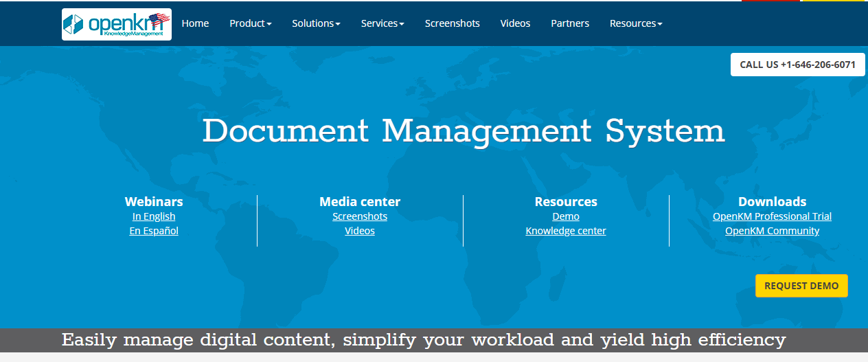Image resolution: width=868 pixels, height=362 pixels.
Task: Open the Screenshots link under Media center
Action: [360, 216]
